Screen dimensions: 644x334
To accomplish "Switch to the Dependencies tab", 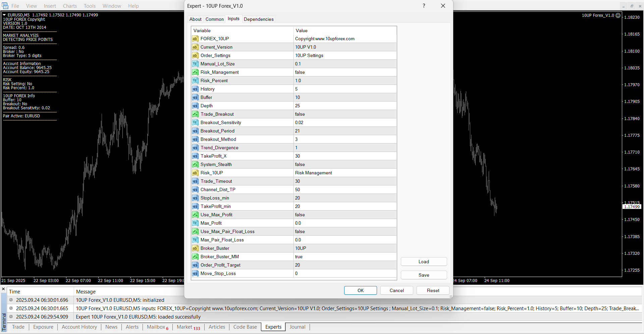I will [258, 19].
